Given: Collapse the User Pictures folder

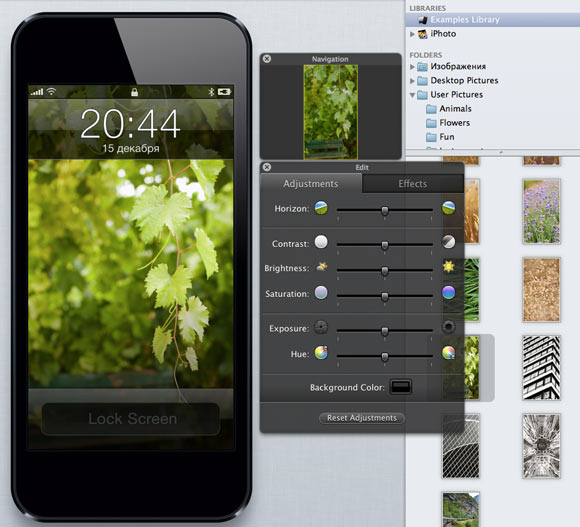Looking at the screenshot, I should [x=412, y=95].
